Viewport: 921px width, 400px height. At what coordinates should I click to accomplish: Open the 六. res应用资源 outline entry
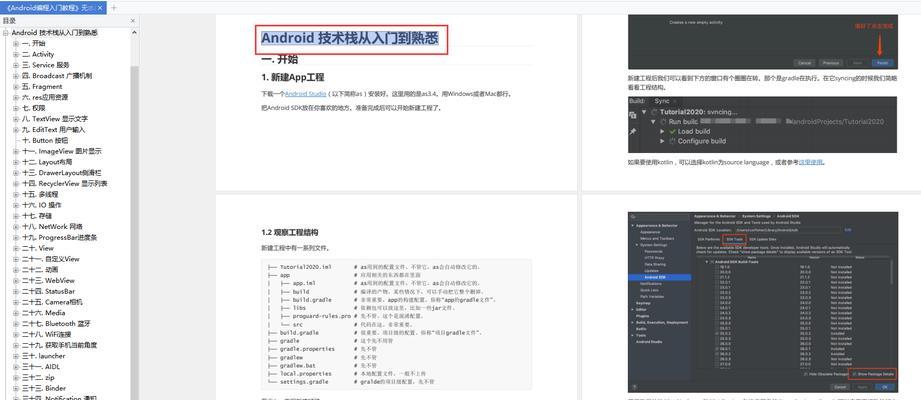click(x=45, y=98)
